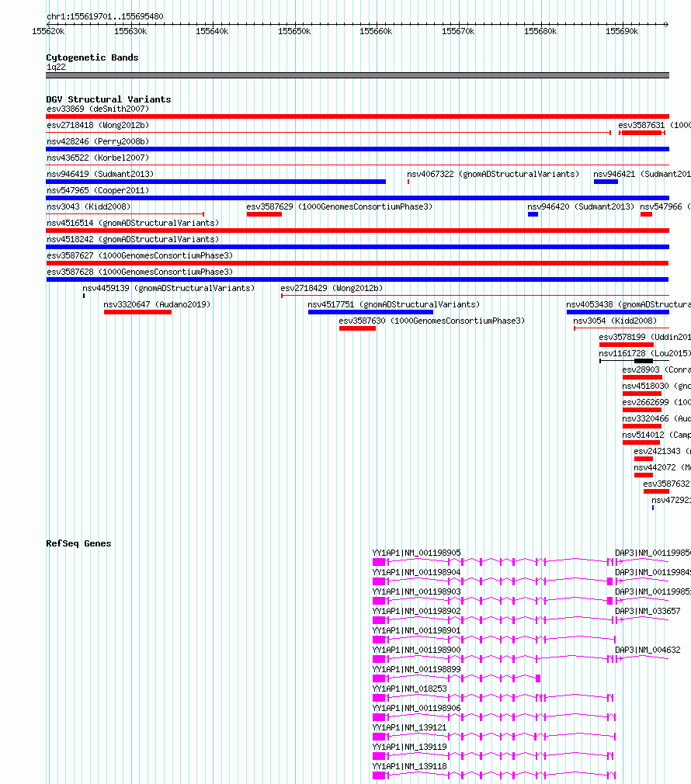Select the YY1AP1|NM_001198904 transcript label
691x784 pixels.
416,573
